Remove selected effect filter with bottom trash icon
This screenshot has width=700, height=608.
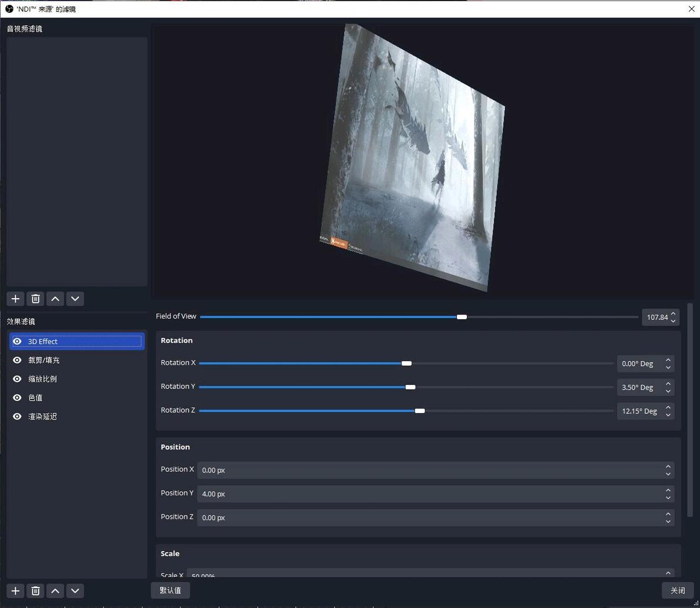click(x=35, y=590)
